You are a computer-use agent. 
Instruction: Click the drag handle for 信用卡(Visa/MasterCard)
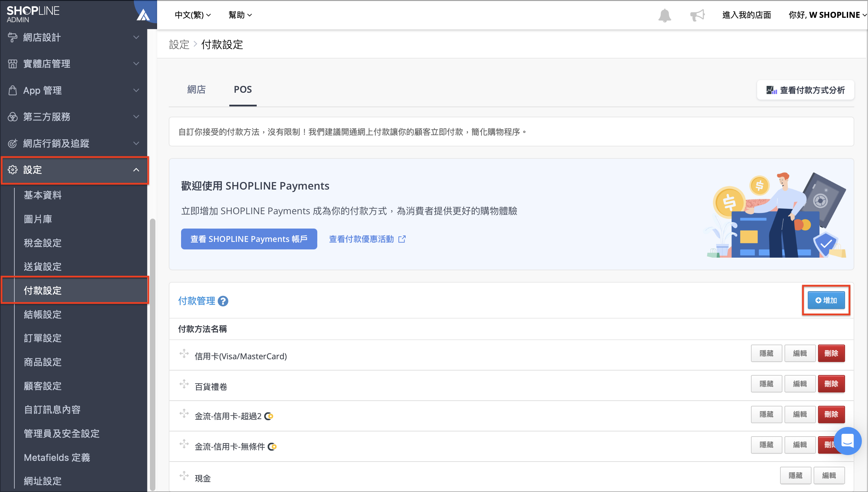(184, 354)
